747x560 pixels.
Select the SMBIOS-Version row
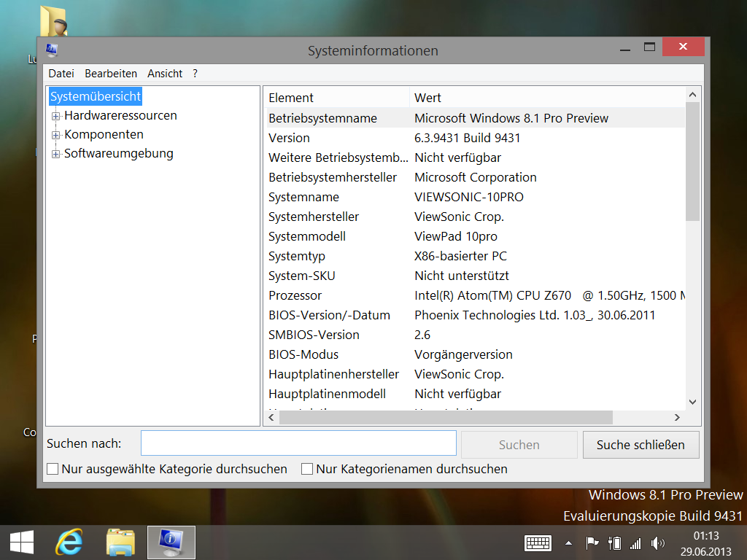click(474, 335)
